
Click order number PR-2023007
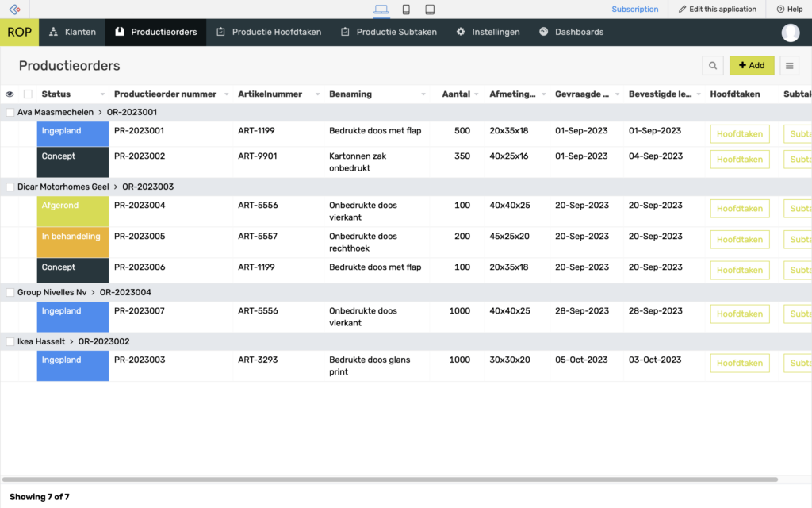[x=140, y=311]
